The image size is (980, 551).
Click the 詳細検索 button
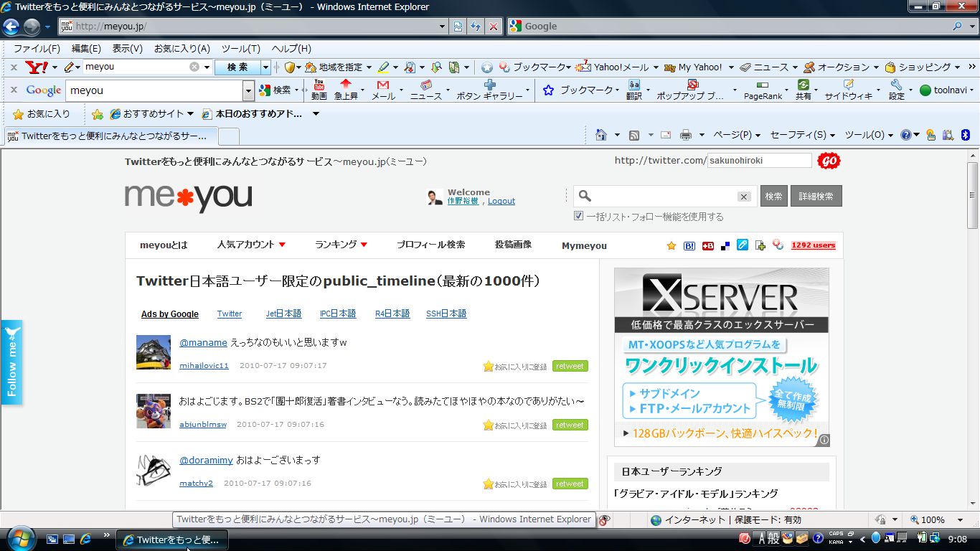(816, 196)
